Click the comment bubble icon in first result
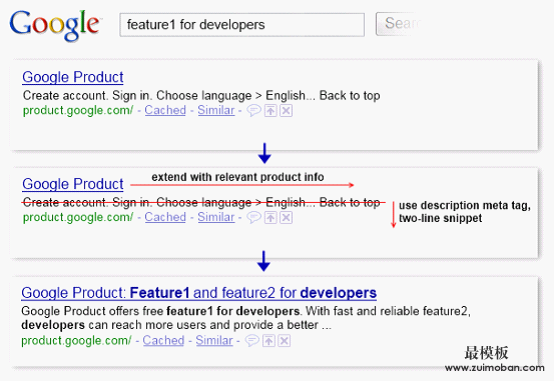Screen dimensions: 554x381 [253, 111]
